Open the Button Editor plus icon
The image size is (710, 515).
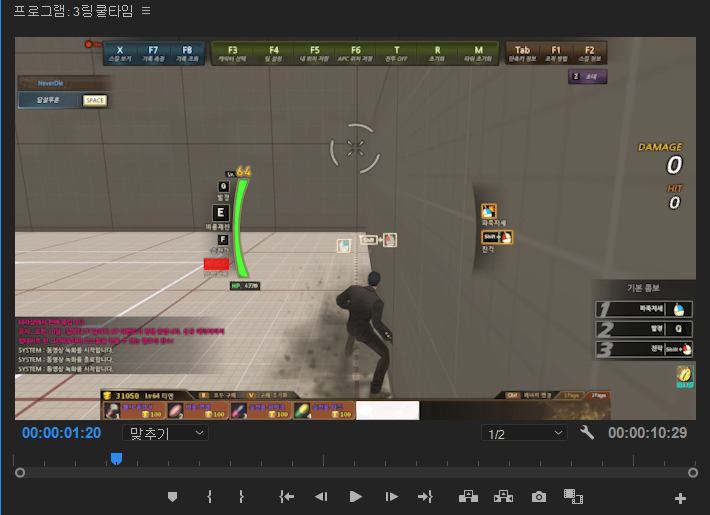(x=680, y=499)
